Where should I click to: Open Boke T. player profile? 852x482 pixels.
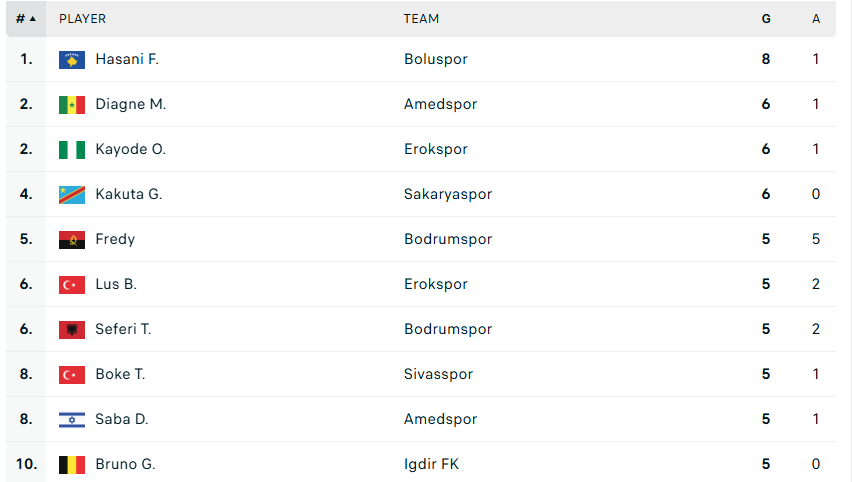pyautogui.click(x=120, y=374)
